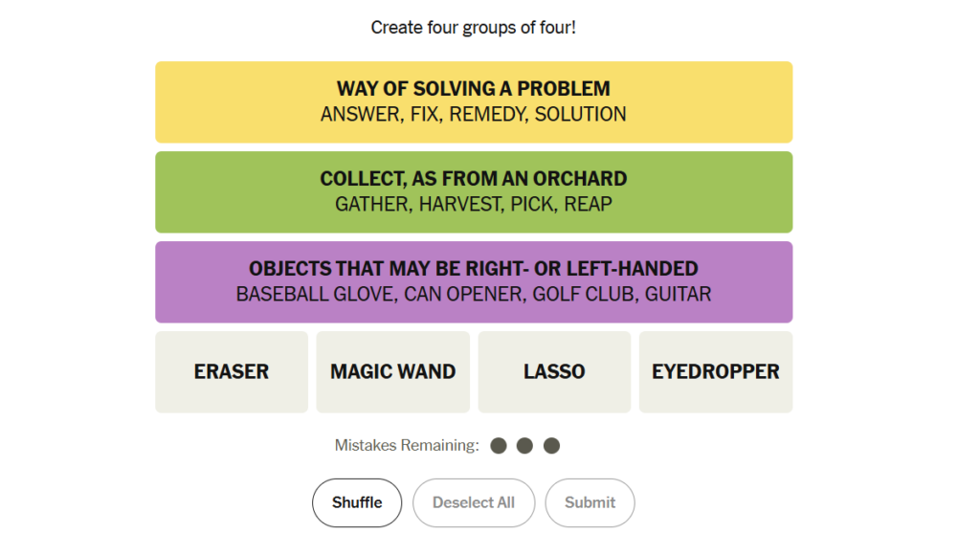Select the MAGIC WAND tile
980x534 pixels.
click(x=392, y=372)
